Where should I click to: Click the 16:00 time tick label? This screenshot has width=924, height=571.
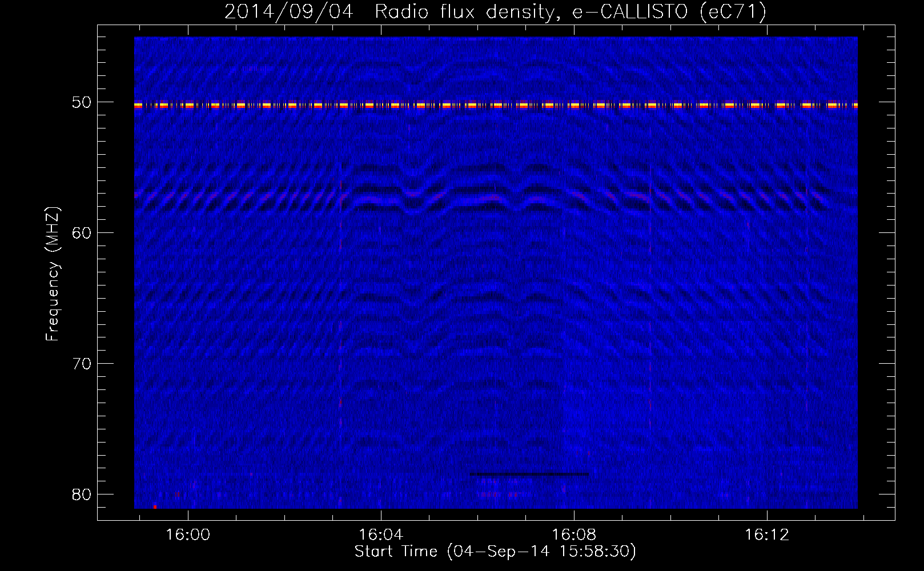tap(188, 535)
